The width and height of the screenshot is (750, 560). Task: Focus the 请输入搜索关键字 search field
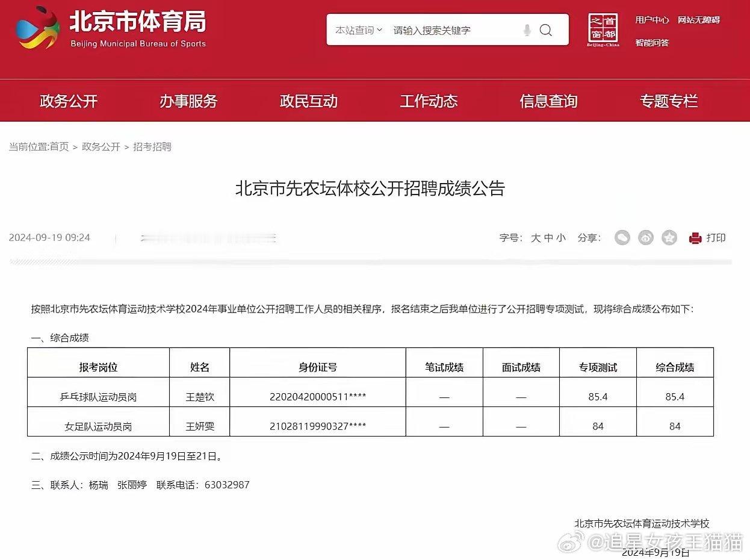tap(432, 30)
